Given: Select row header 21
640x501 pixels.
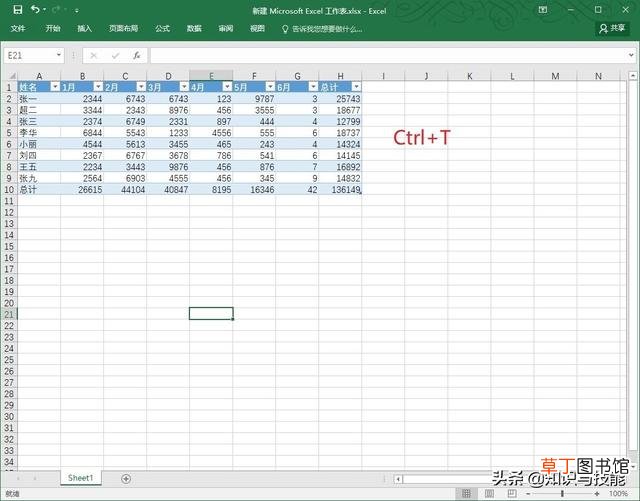Looking at the screenshot, I should tap(9, 314).
